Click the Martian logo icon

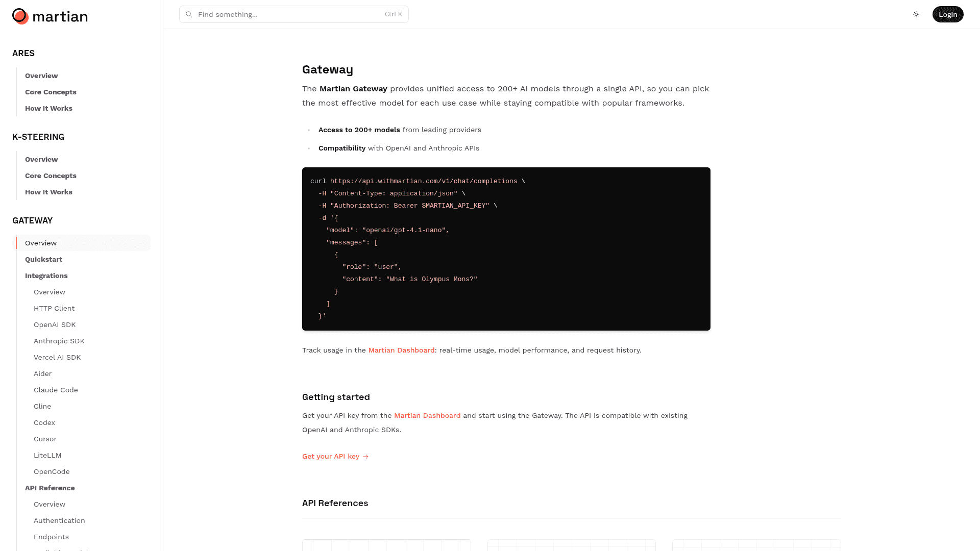click(x=20, y=16)
